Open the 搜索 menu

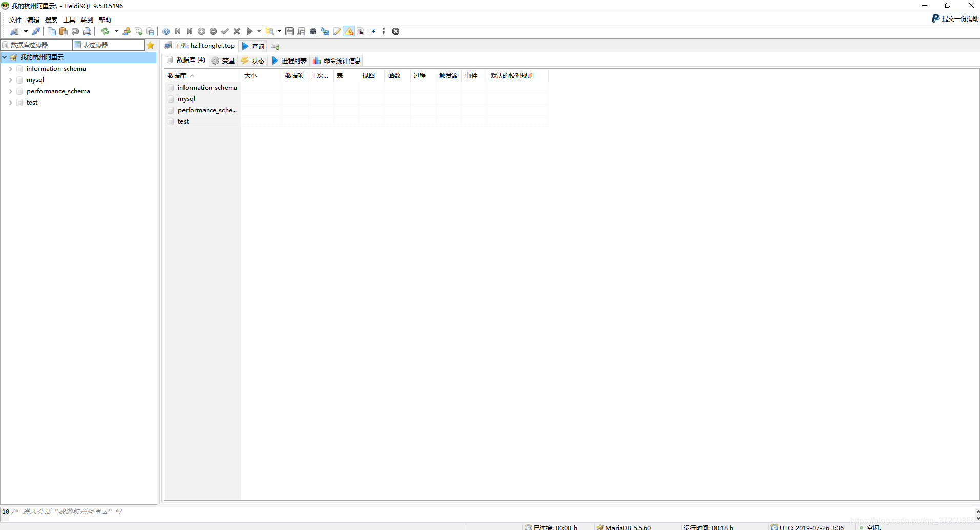tap(51, 20)
